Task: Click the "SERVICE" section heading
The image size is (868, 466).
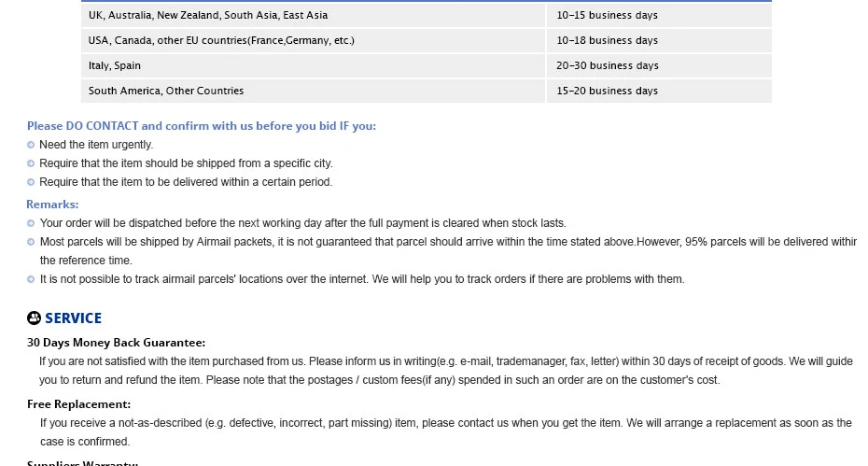Action: coord(73,318)
